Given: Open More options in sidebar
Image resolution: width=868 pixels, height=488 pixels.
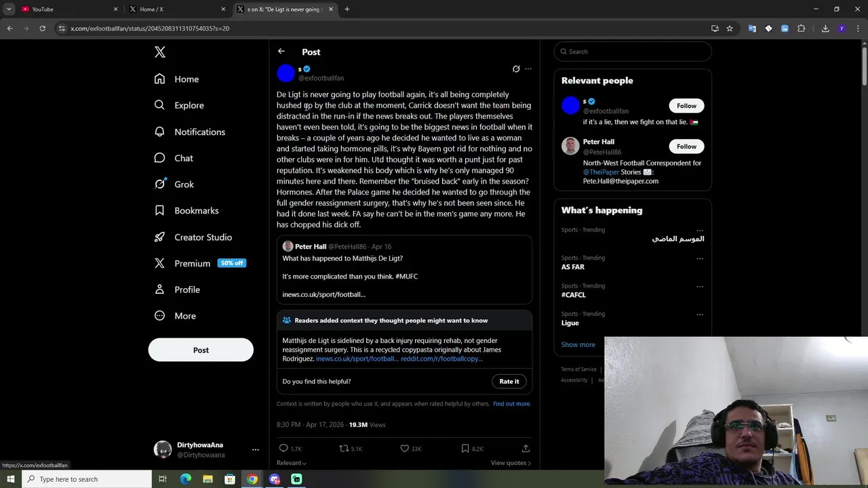Looking at the screenshot, I should [175, 316].
